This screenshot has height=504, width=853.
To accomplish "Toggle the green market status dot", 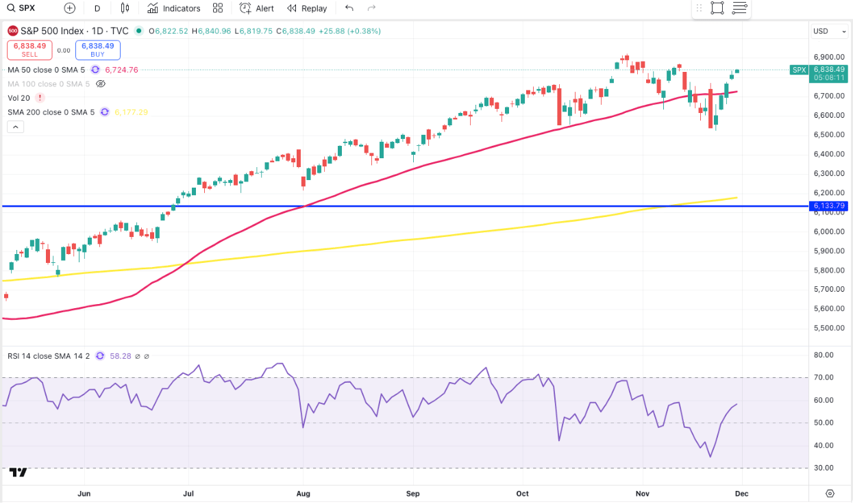I will pyautogui.click(x=139, y=31).
